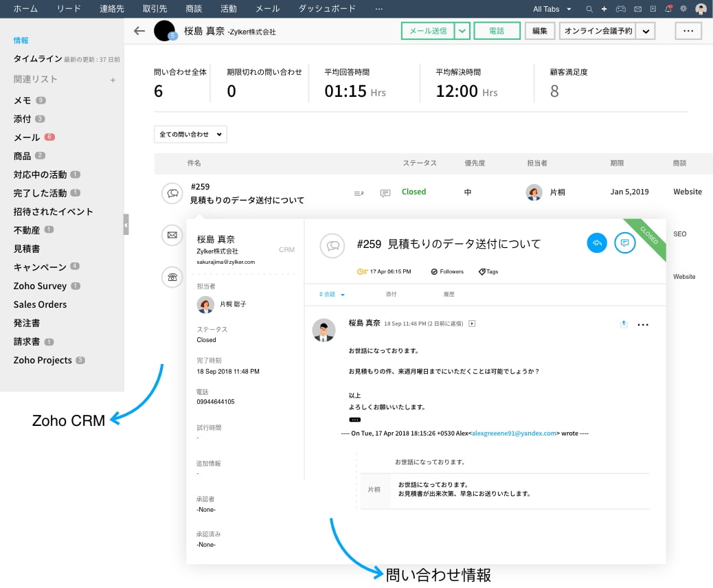Click the blue reply button in ticket popup
The height and width of the screenshot is (588, 713).
click(x=597, y=243)
